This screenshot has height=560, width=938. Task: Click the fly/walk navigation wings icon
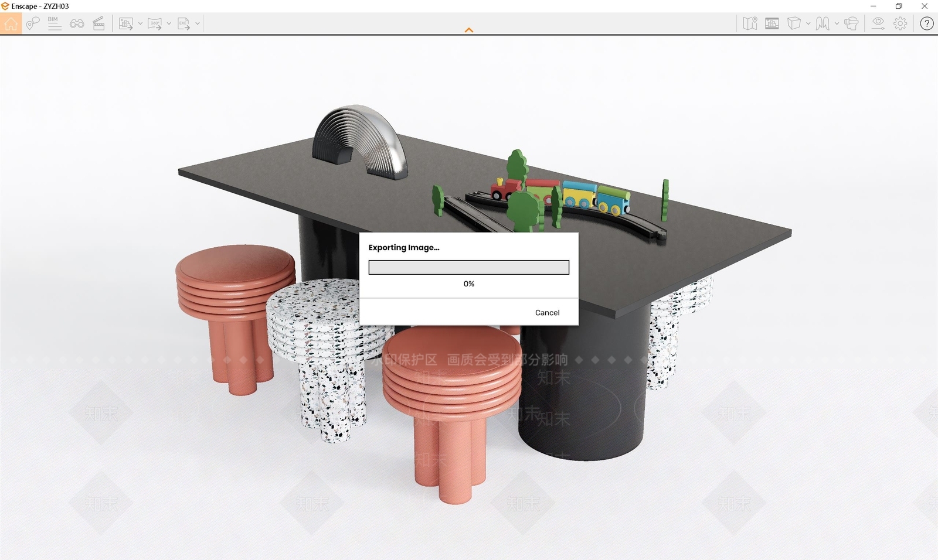click(823, 23)
